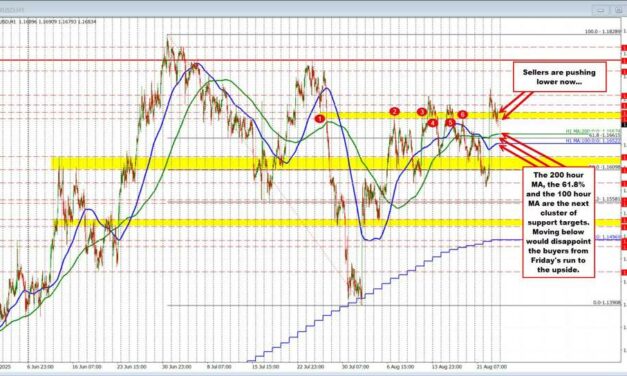Image resolution: width=627 pixels, height=376 pixels.
Task: Click the 61.8 Fibonacci level label
Action: point(605,136)
